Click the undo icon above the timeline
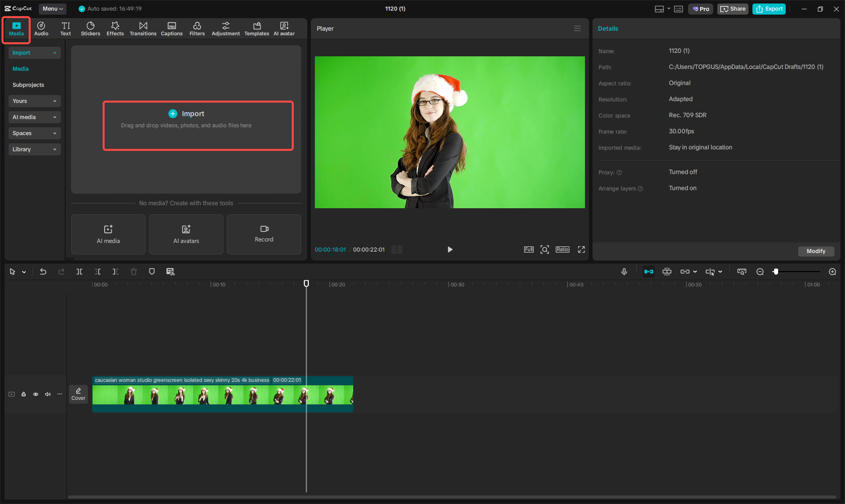 point(43,272)
